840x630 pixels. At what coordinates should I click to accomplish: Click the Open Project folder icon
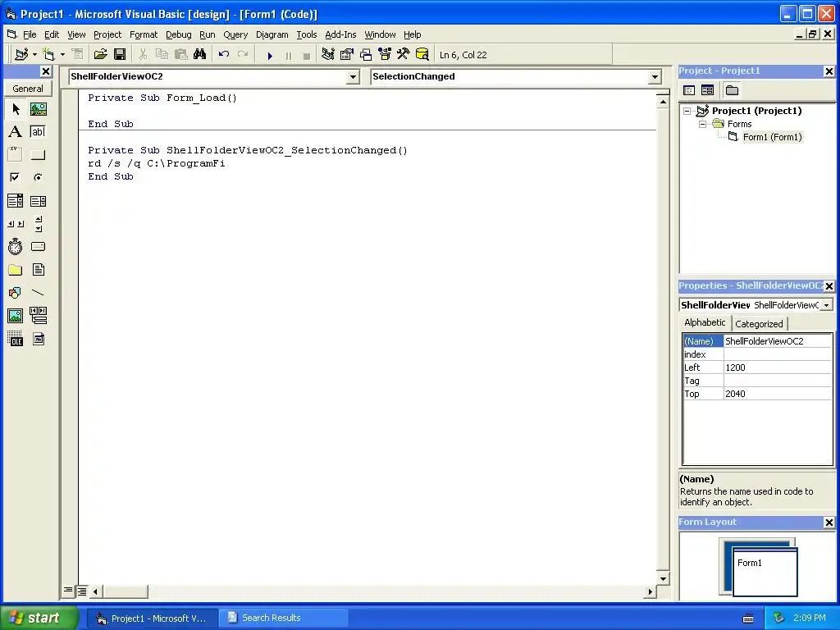(100, 55)
